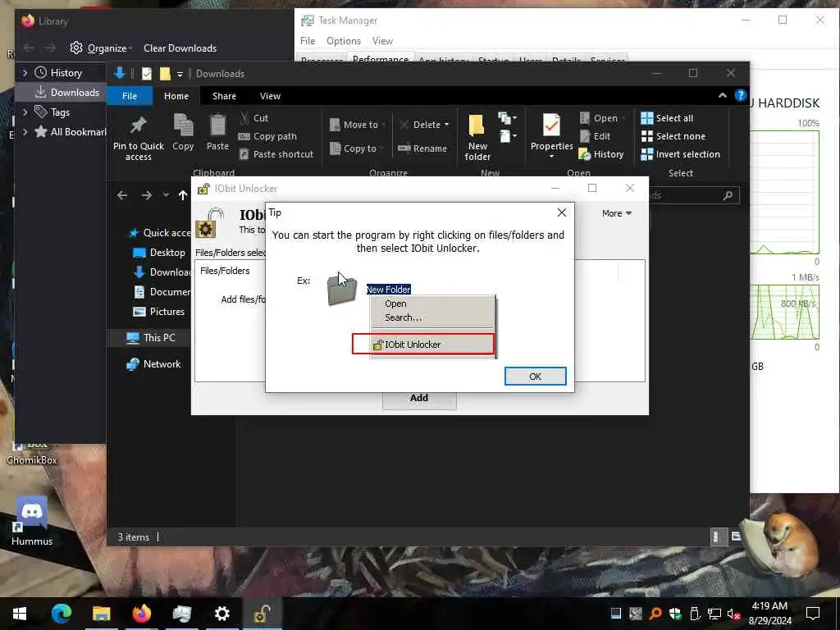The image size is (840, 630).
Task: Click Invert selection in ribbon
Action: [681, 154]
